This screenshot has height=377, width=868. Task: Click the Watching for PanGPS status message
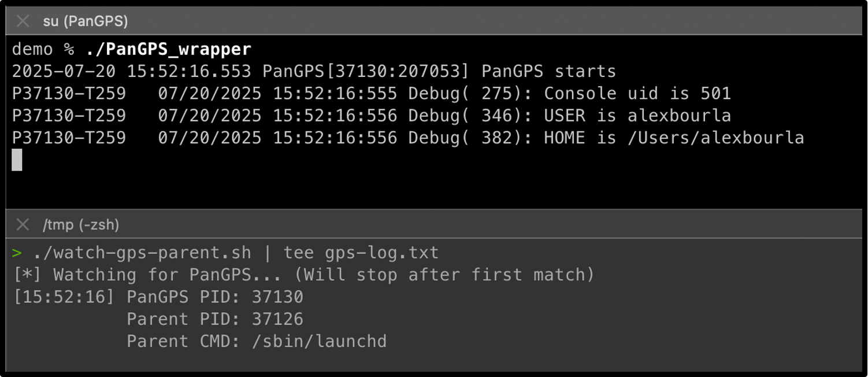click(231, 274)
